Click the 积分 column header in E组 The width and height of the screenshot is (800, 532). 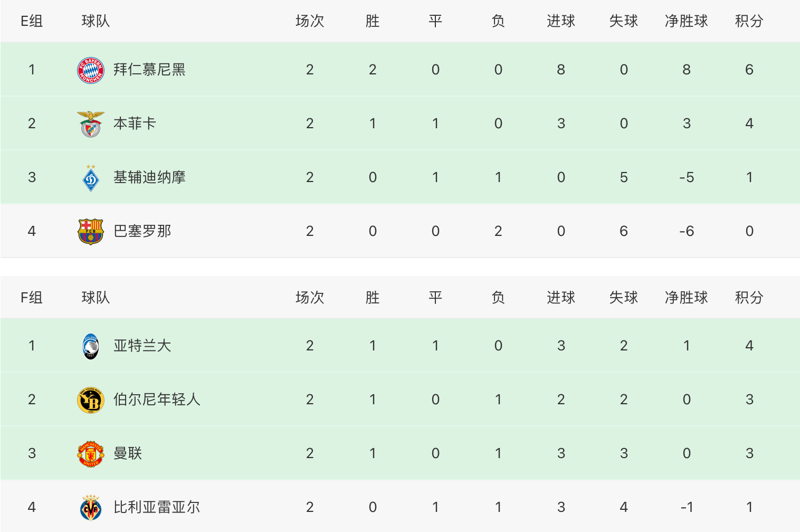coord(749,21)
